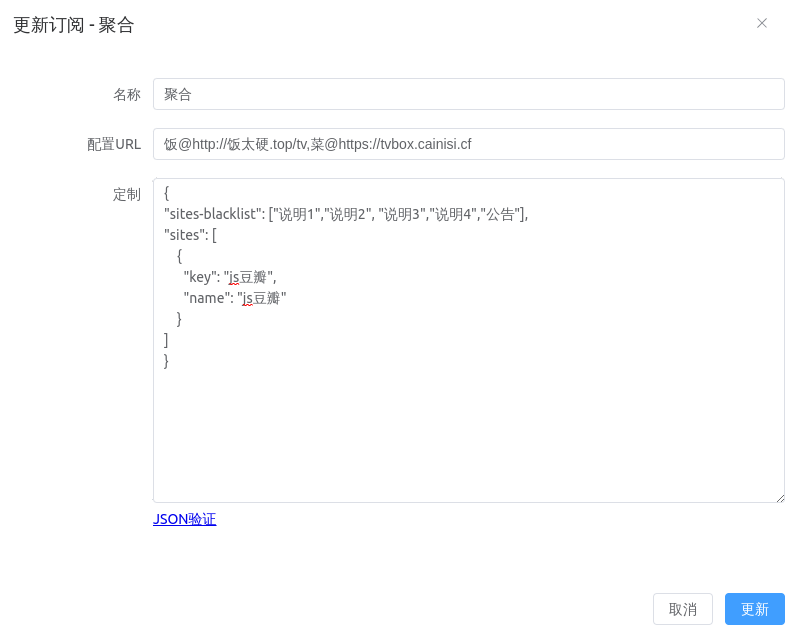Click the 取消 button
Image resolution: width=798 pixels, height=638 pixels.
[682, 609]
